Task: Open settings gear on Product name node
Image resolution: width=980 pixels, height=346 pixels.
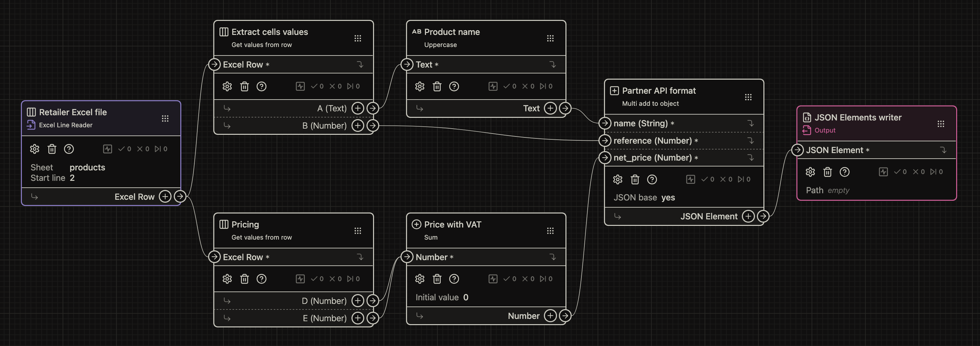Action: [420, 86]
